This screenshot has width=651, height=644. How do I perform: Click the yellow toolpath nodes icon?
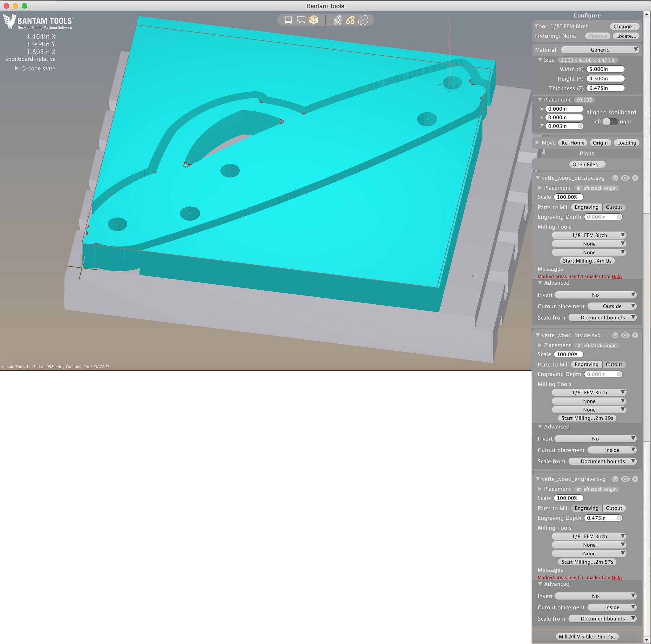click(350, 20)
